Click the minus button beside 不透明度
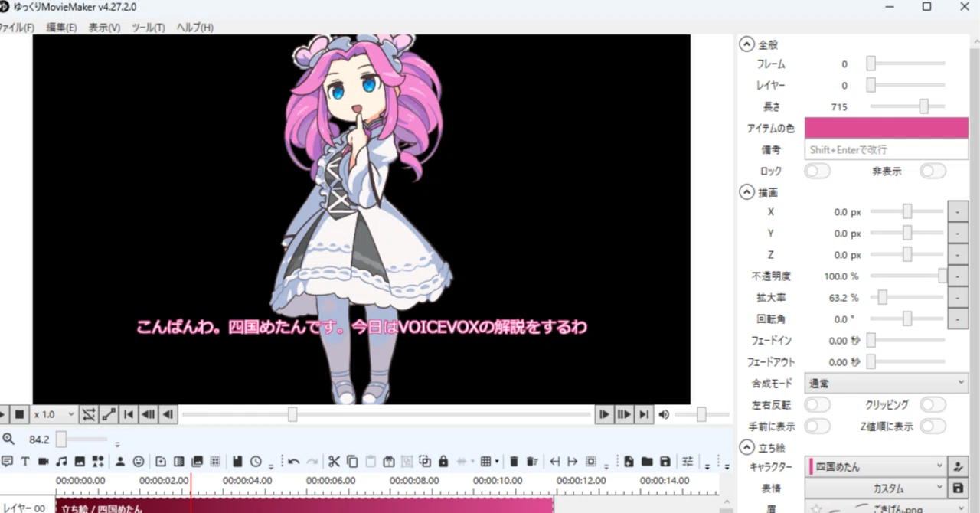The image size is (980, 513). [959, 276]
